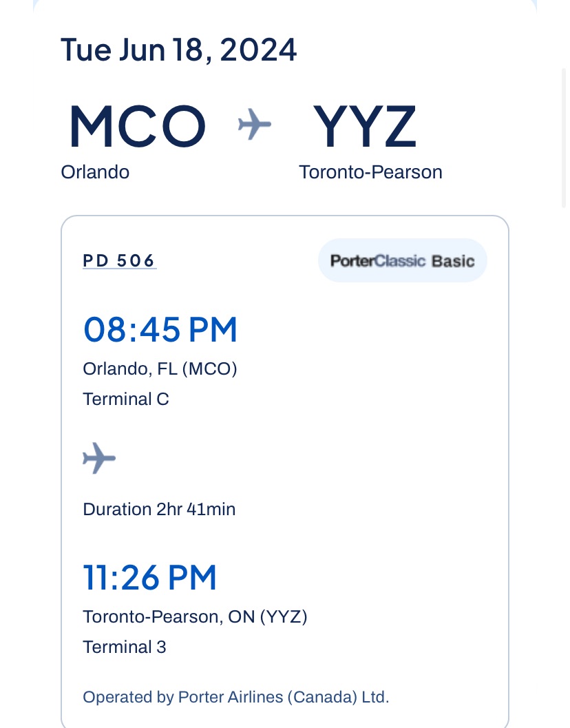Viewport: 570px width, 728px height.
Task: Click the vertical scrollbar on the right edge
Action: click(564, 138)
